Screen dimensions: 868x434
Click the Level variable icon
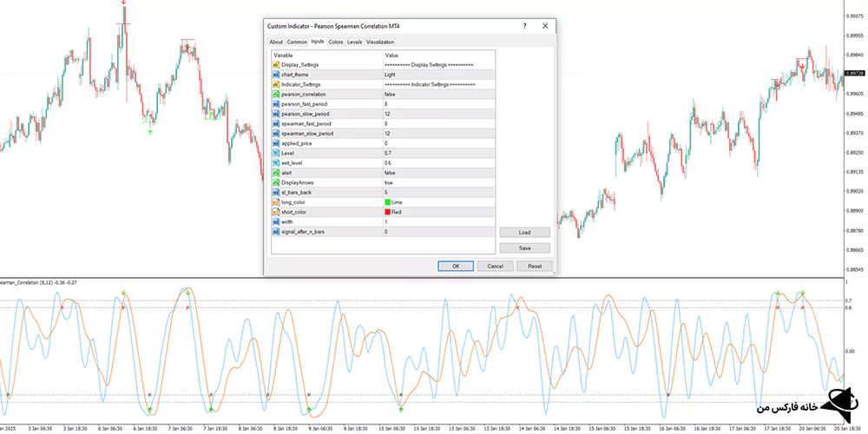[x=276, y=153]
